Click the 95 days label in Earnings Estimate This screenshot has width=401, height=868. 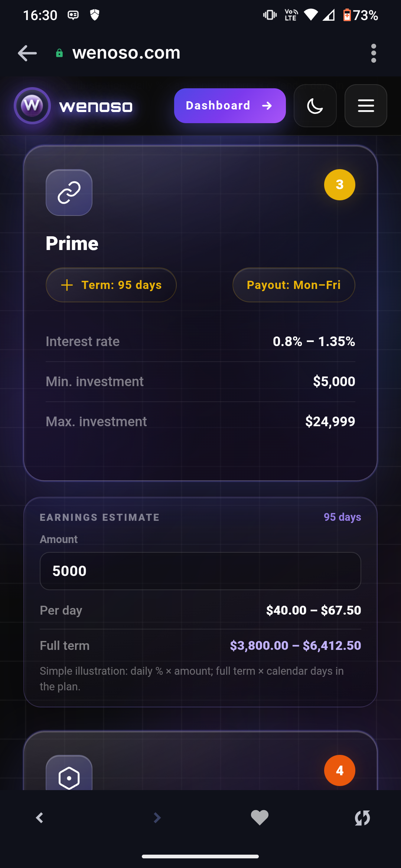coord(342,517)
